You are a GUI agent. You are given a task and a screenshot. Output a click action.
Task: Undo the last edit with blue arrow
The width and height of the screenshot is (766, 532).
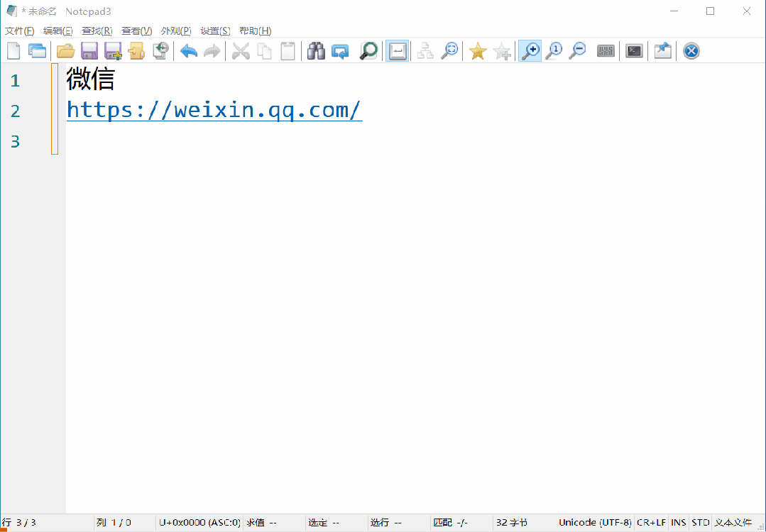click(189, 51)
